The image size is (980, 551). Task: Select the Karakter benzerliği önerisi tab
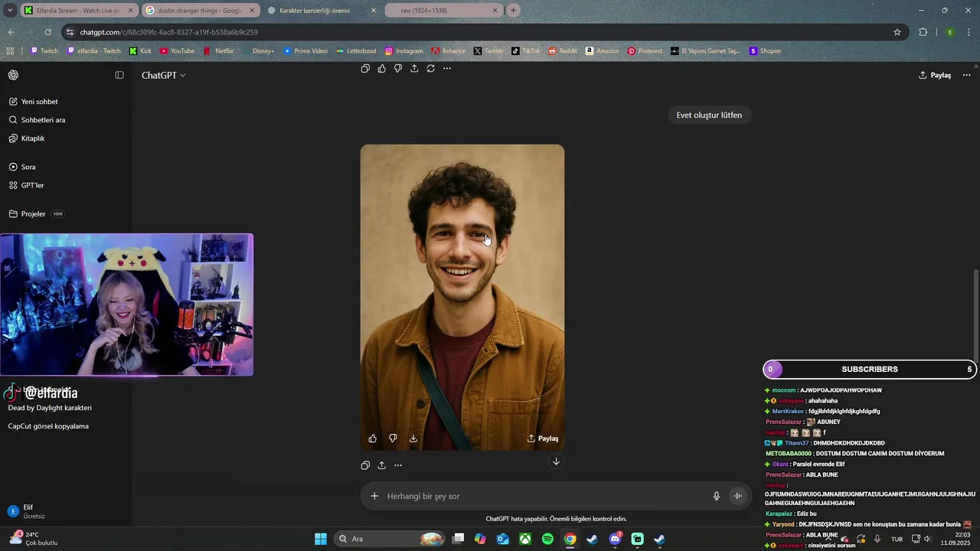[321, 11]
